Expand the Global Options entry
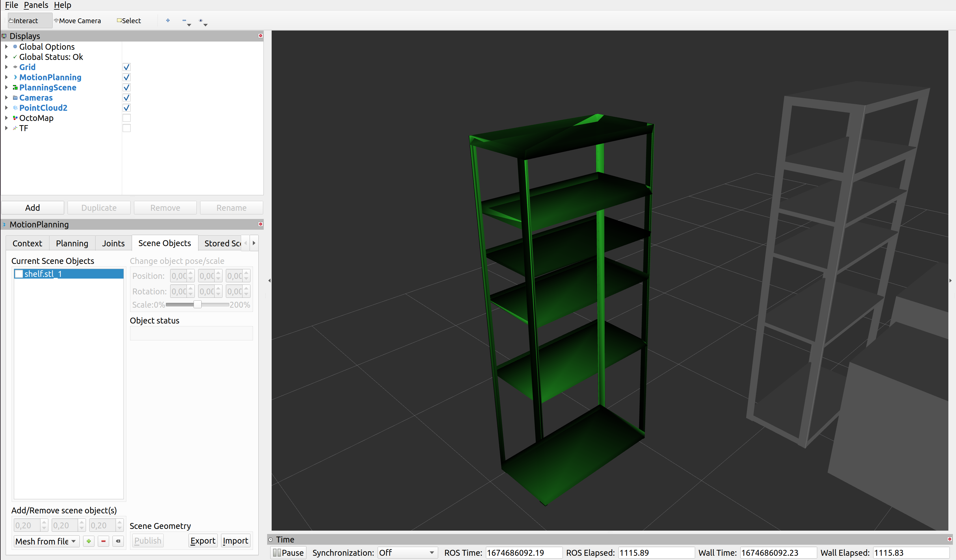Image resolution: width=956 pixels, height=560 pixels. [x=6, y=47]
